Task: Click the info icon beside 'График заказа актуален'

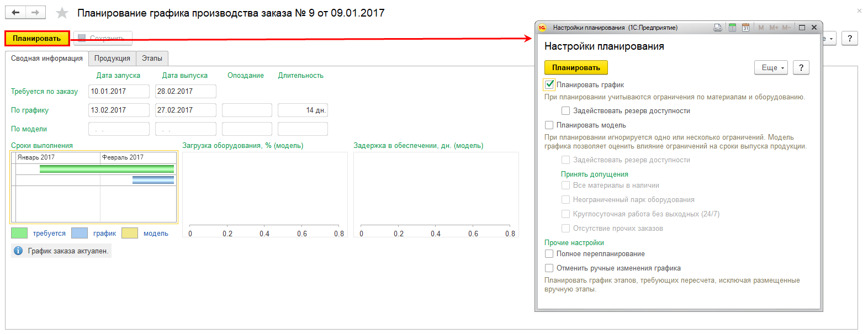Action: coord(18,251)
